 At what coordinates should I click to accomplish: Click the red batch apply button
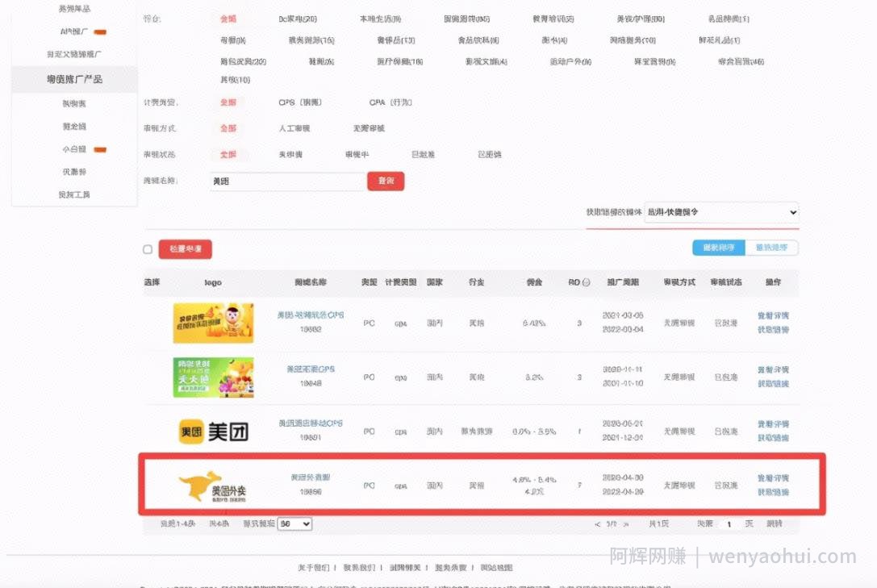pyautogui.click(x=185, y=248)
